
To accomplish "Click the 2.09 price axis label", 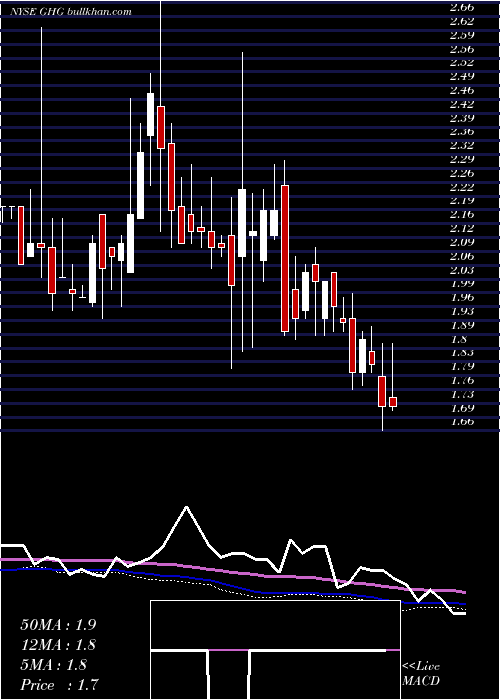I will (461, 242).
